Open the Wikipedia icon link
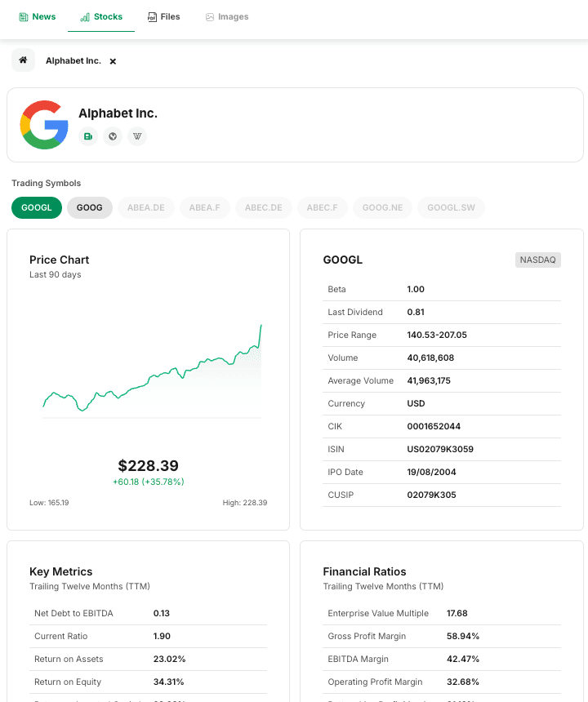This screenshot has width=588, height=702. (x=137, y=136)
